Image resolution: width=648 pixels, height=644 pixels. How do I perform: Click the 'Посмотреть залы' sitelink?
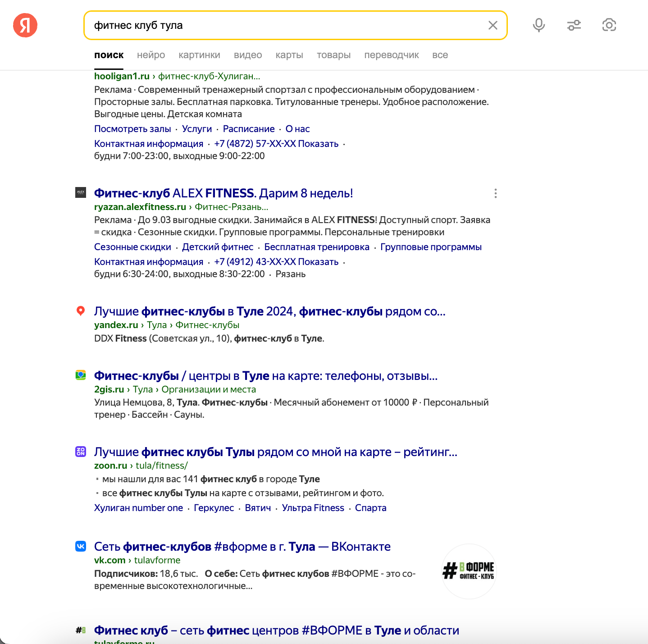pos(132,129)
